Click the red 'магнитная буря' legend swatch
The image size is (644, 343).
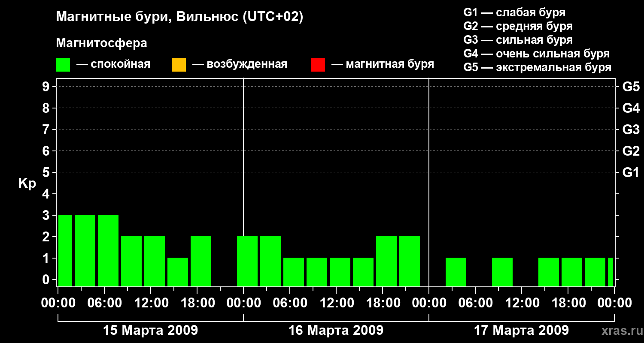tap(318, 65)
